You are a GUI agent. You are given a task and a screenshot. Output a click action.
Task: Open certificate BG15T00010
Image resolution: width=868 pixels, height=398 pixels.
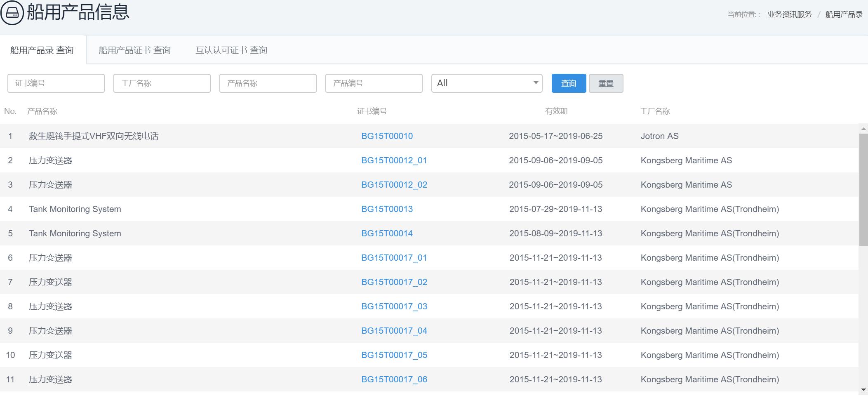387,136
